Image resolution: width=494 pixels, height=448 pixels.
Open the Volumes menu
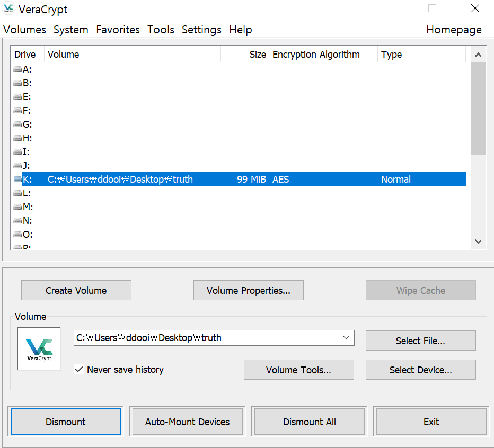pyautogui.click(x=24, y=30)
